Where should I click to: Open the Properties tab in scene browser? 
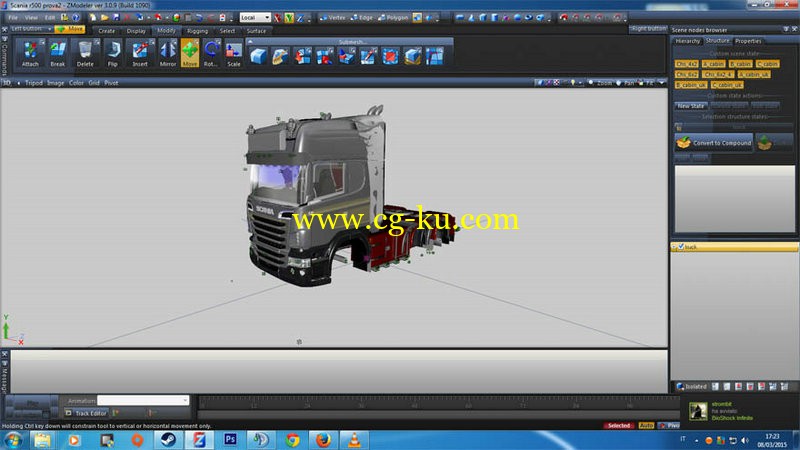[748, 41]
